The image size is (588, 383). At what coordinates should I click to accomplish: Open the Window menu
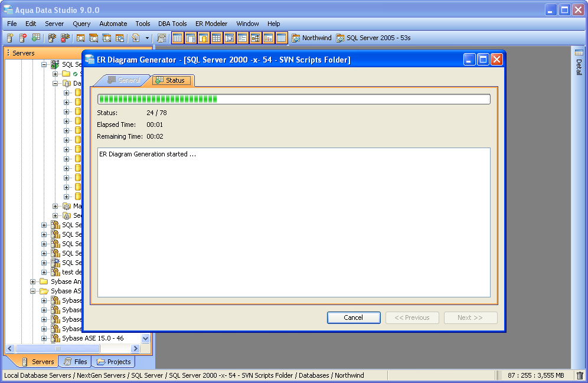(x=247, y=24)
